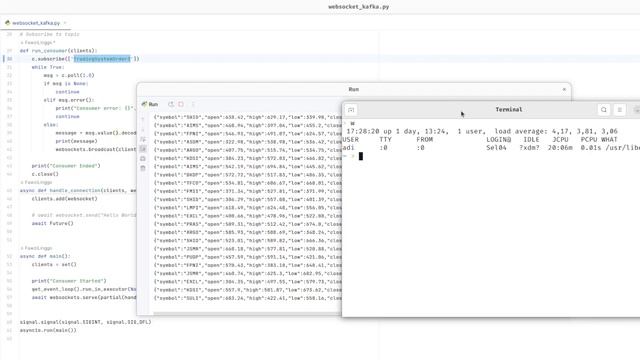Click the 'clients.add(websocket)' code line
Screen dimensions: 640x360
(64, 199)
